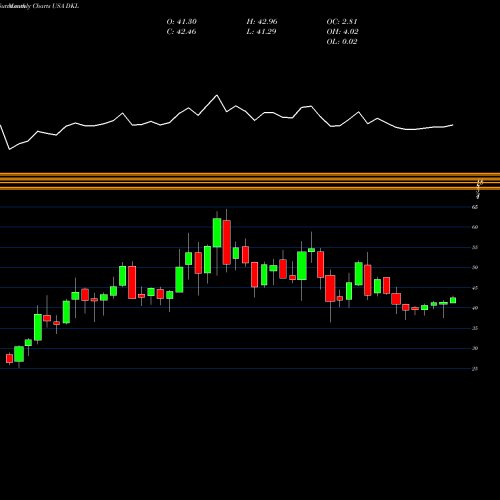Viewport: 500px width, 500px height.
Task: Click the highest peak of the white line
Action: (x=217, y=96)
